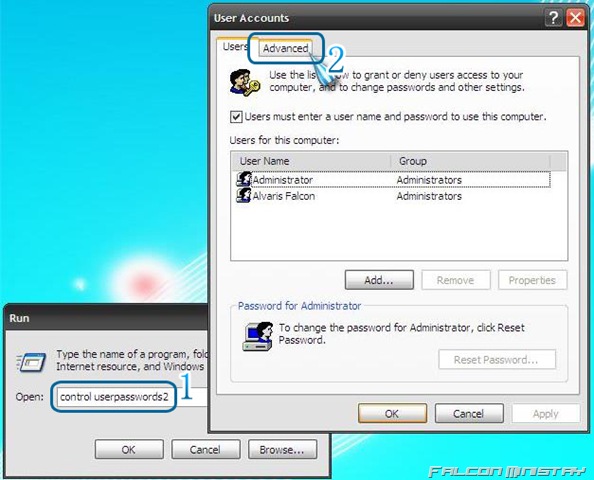The image size is (594, 480).
Task: Sort by Group column header
Action: [x=471, y=161]
